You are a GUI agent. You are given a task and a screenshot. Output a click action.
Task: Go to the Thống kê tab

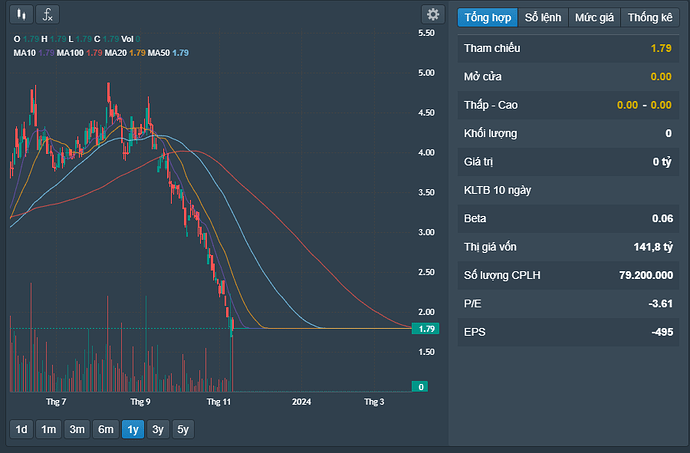point(649,17)
